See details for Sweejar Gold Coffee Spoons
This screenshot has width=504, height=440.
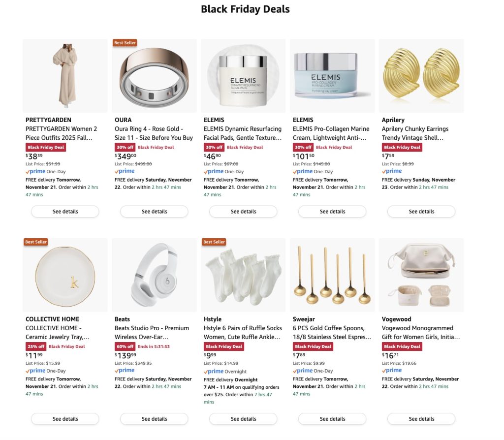click(332, 419)
